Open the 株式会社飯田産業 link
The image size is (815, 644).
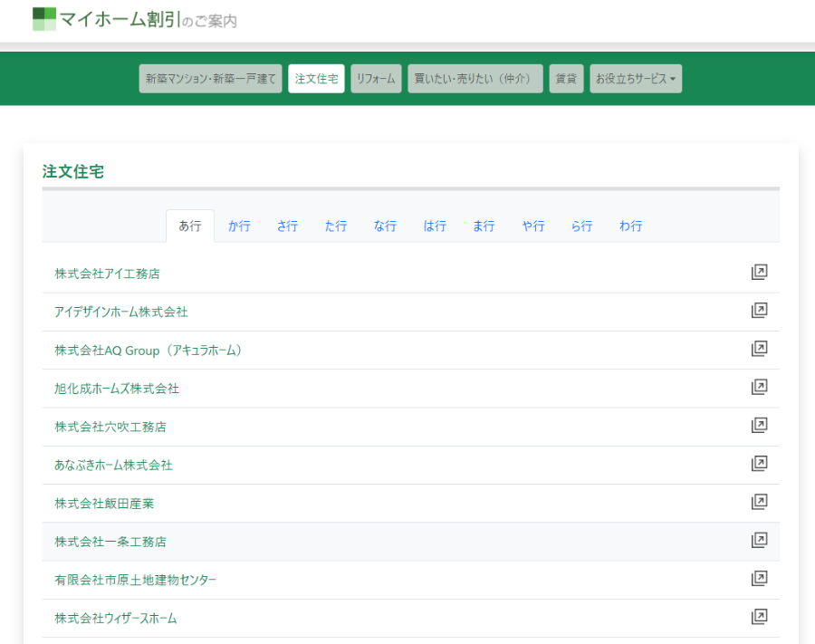[104, 504]
